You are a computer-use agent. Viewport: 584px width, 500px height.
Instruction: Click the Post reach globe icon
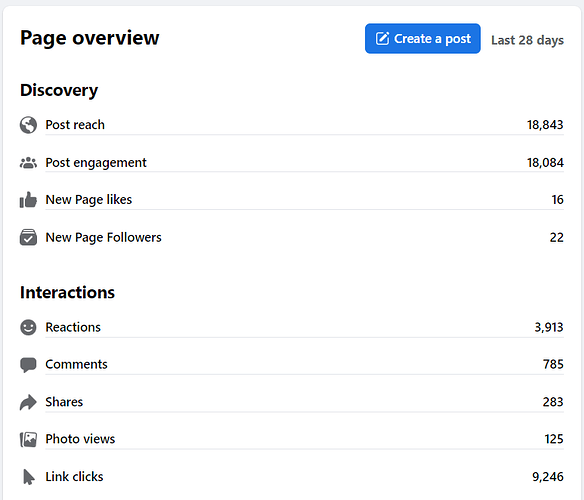28,125
